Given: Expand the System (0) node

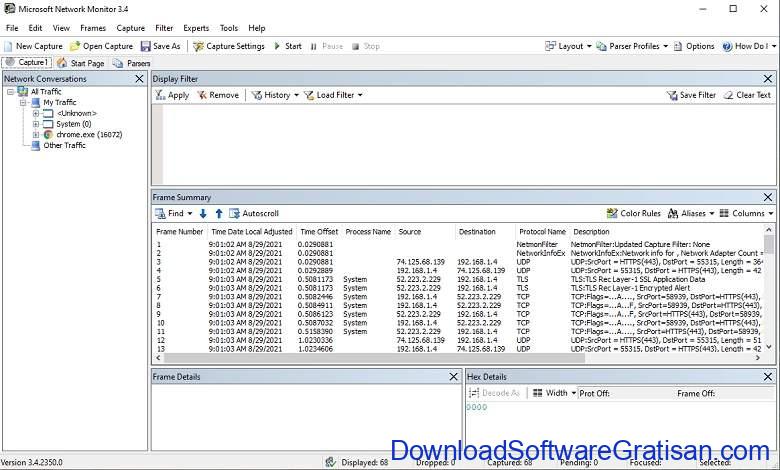Looking at the screenshot, I should (36, 124).
